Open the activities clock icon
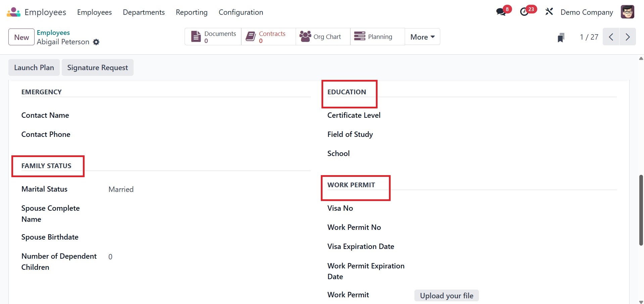The height and width of the screenshot is (304, 644). coord(524,12)
